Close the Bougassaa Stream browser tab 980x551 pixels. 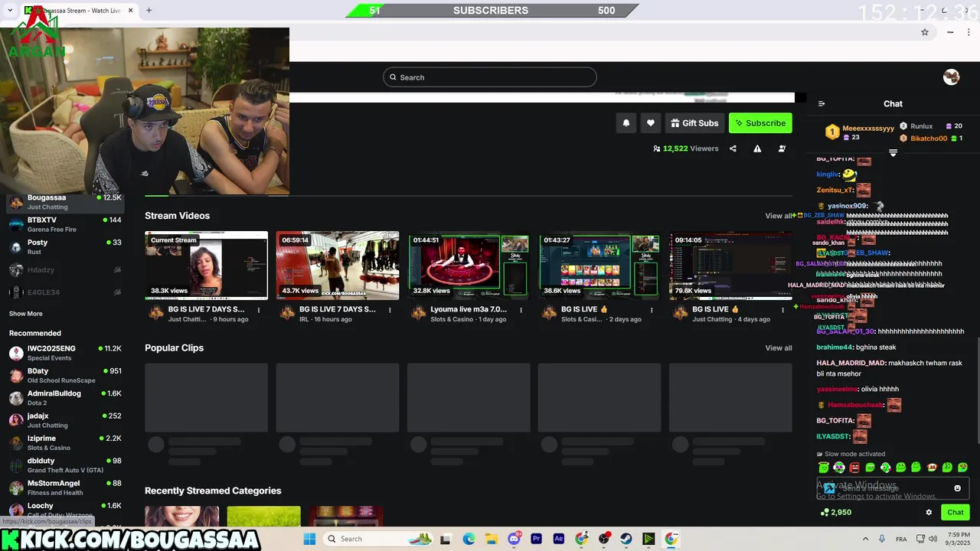pos(130,11)
